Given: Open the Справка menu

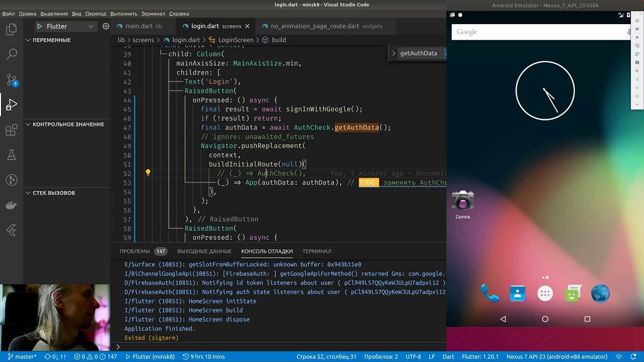Looking at the screenshot, I should [179, 14].
